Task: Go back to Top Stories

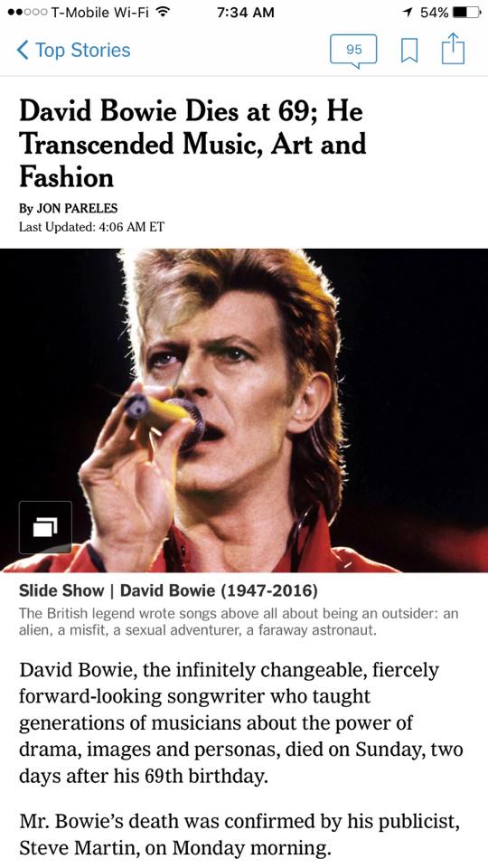Action: point(73,50)
